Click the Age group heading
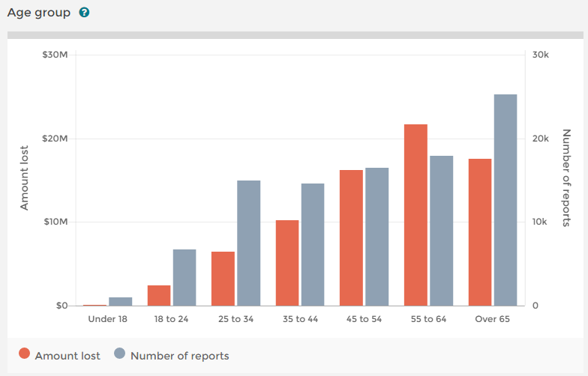Screen dimensions: 588x376 pos(38,13)
